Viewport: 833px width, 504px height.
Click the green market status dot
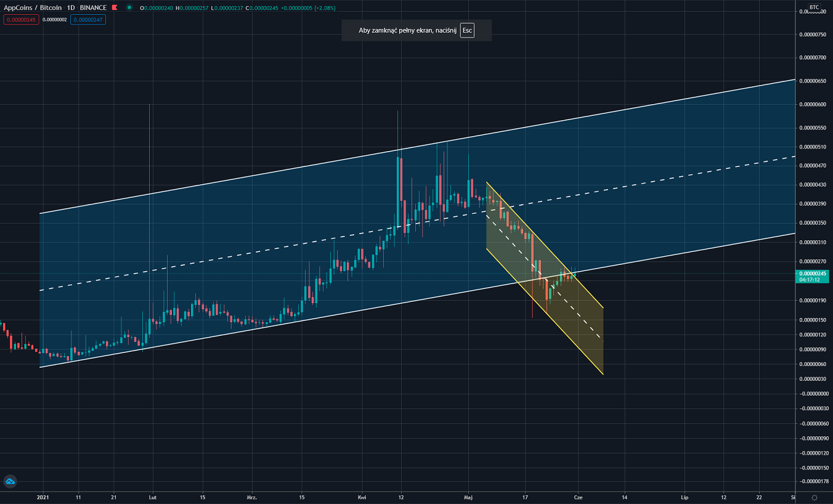pyautogui.click(x=128, y=8)
